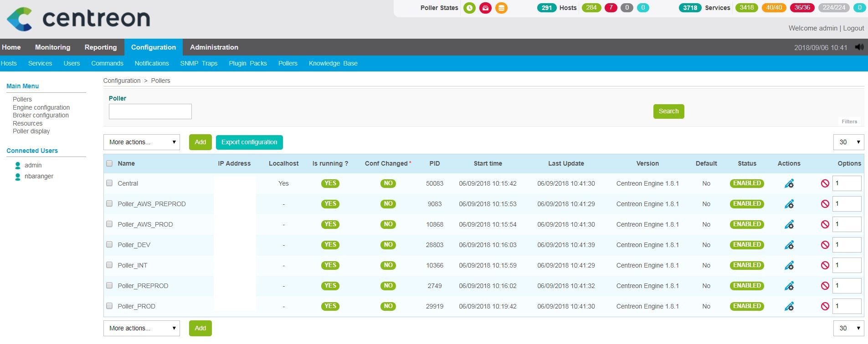
Task: Expand the Filters toggle
Action: coord(849,121)
